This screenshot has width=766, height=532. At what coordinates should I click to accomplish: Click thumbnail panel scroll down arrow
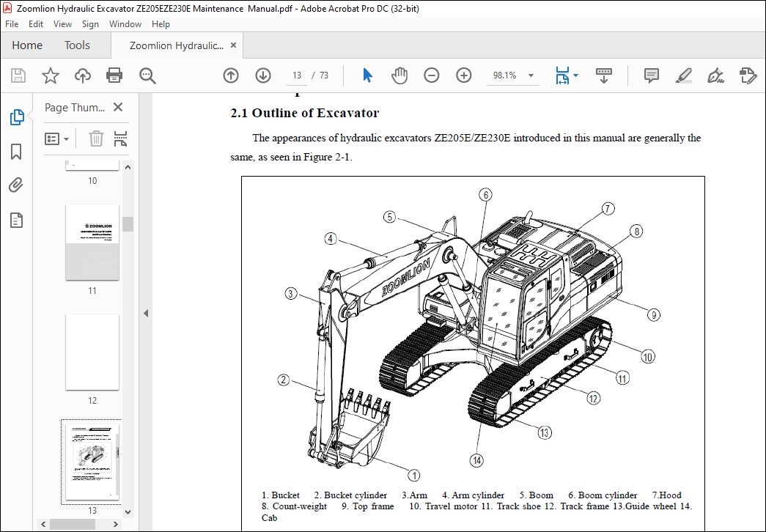point(128,512)
